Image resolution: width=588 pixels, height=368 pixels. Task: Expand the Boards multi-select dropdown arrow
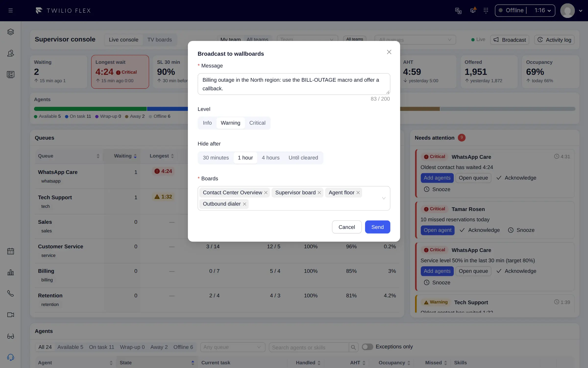point(384,198)
